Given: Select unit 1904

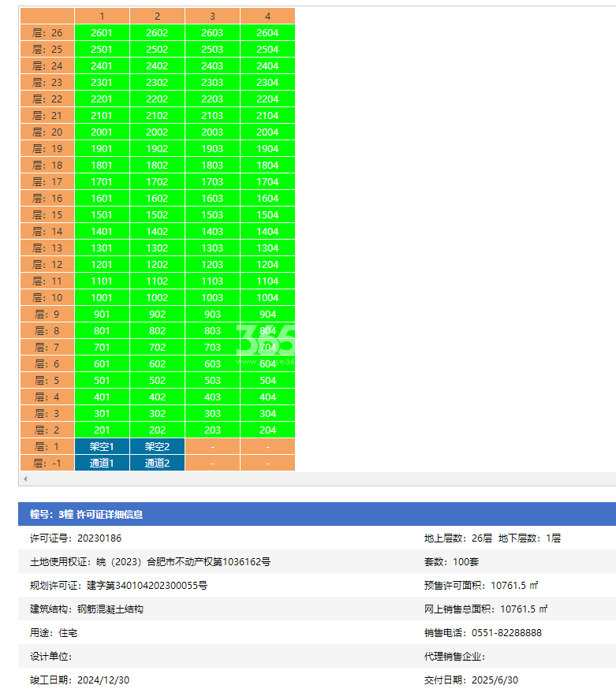Looking at the screenshot, I should pos(267,148).
